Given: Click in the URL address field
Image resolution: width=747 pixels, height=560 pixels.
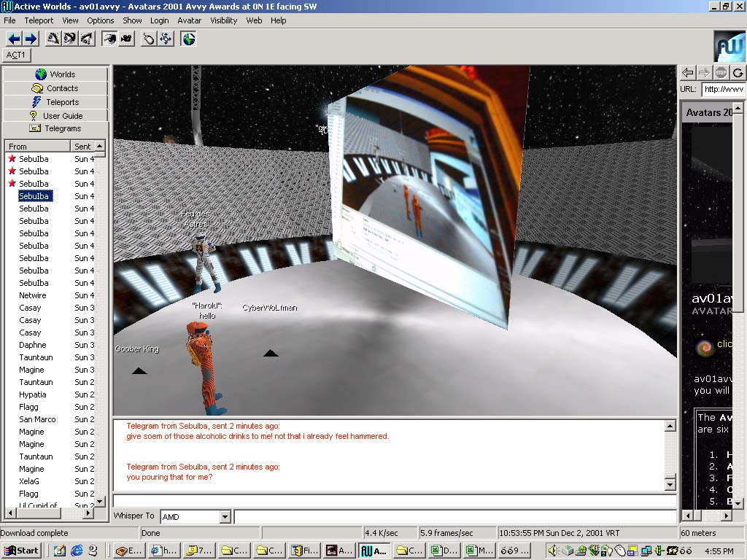Looking at the screenshot, I should coord(723,90).
